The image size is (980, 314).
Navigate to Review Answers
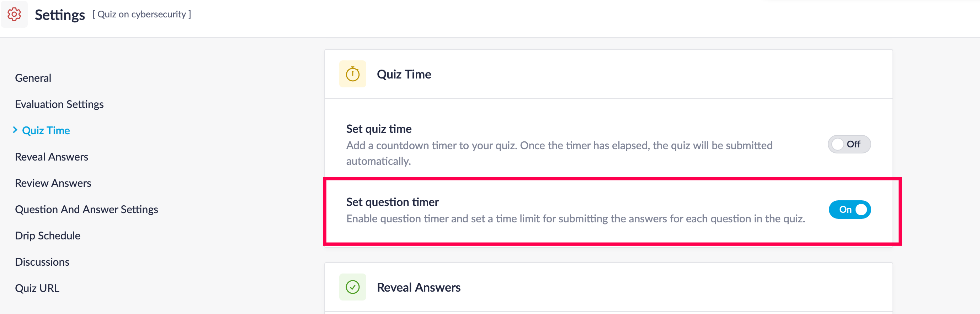pyautogui.click(x=53, y=183)
